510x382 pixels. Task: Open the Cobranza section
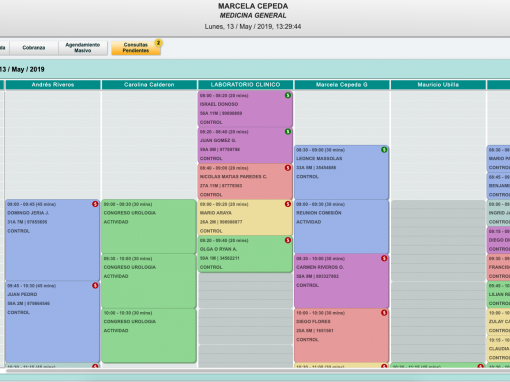point(34,48)
